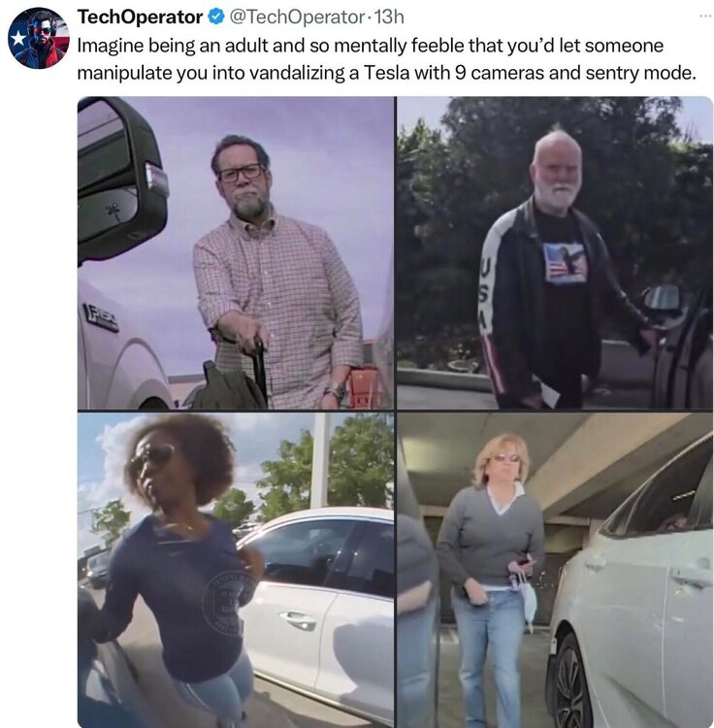Click the face mask held in garage photo
The height and width of the screenshot is (728, 714).
(x=528, y=599)
